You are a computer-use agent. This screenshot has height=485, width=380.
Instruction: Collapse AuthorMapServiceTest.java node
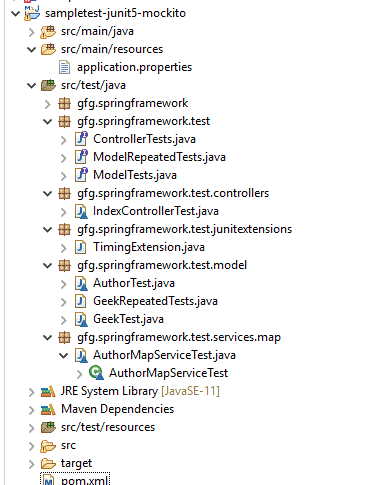[63, 356]
